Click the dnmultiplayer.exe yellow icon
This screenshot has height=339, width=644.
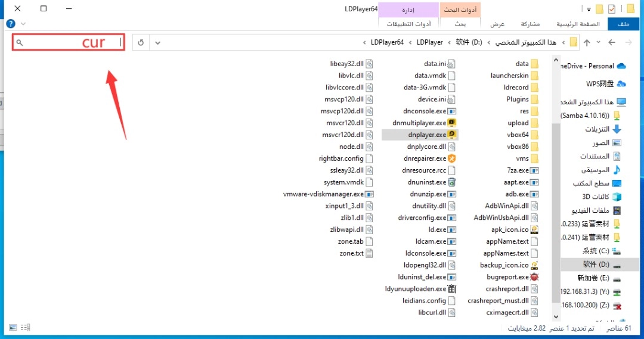pos(452,123)
